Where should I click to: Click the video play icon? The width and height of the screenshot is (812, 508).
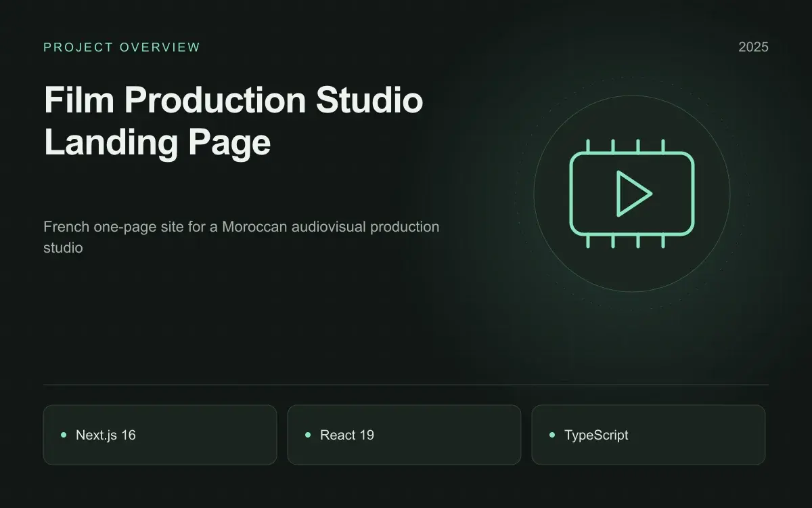[x=632, y=194]
